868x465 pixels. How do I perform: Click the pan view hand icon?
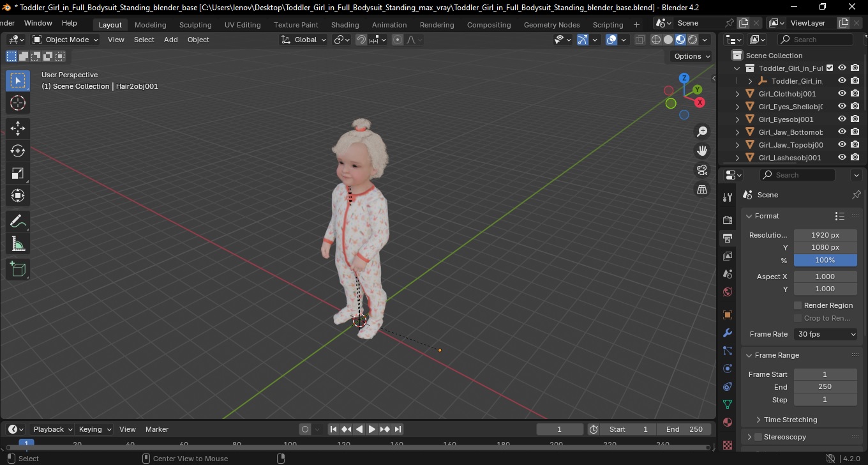702,151
